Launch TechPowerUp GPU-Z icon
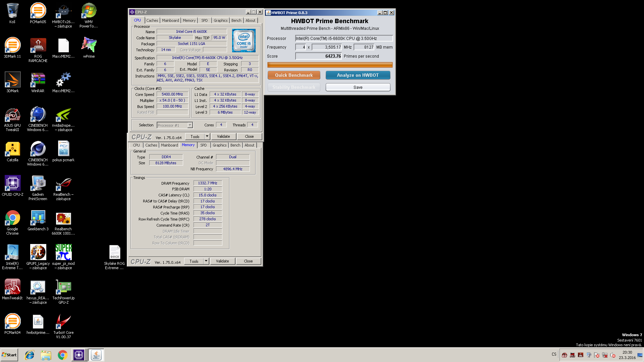The height and width of the screenshot is (362, 644). (63, 292)
